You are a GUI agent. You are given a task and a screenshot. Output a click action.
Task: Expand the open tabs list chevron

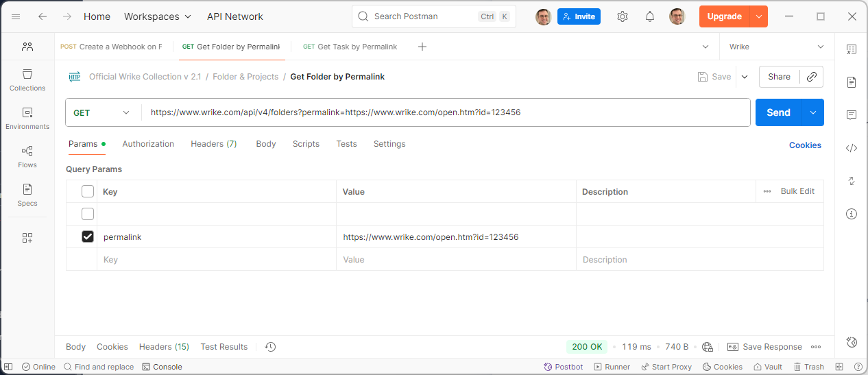(x=706, y=47)
